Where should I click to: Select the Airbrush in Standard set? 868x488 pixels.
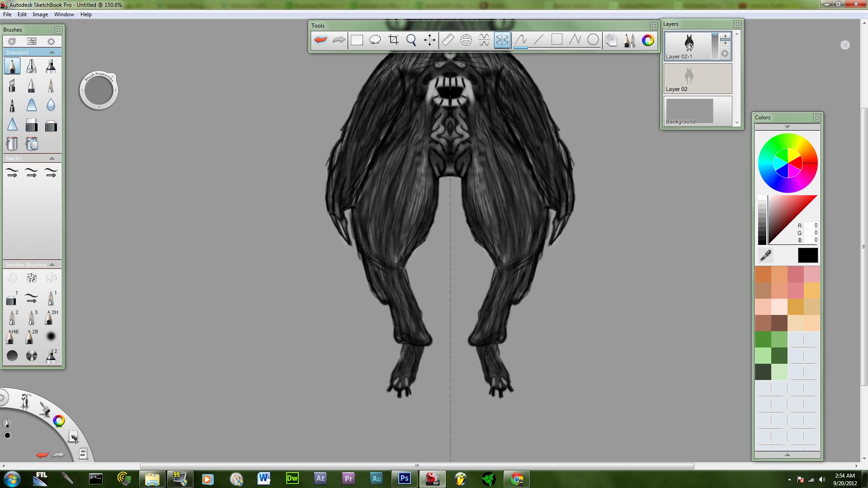(32, 66)
